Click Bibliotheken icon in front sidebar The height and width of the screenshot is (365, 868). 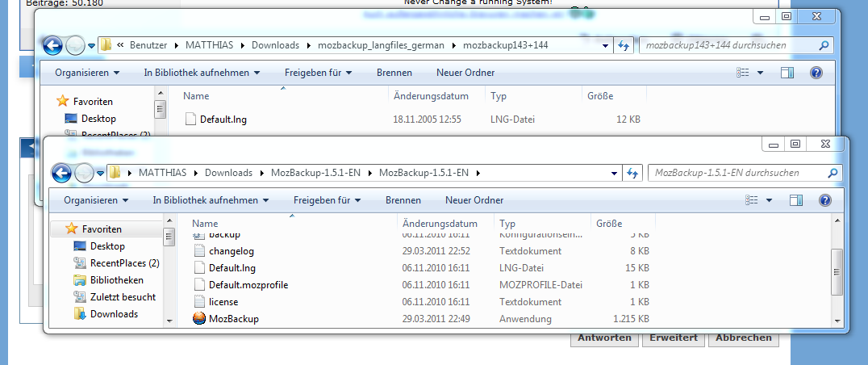click(x=80, y=279)
